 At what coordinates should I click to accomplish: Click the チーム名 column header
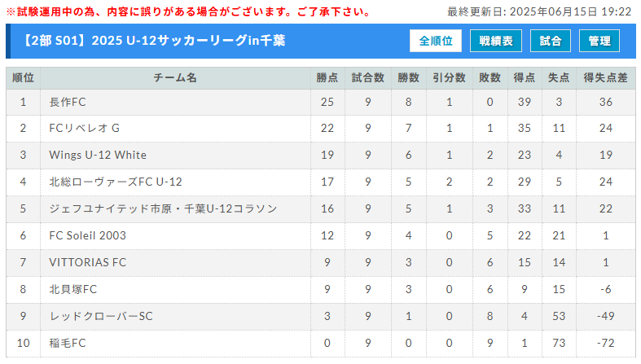(175, 78)
